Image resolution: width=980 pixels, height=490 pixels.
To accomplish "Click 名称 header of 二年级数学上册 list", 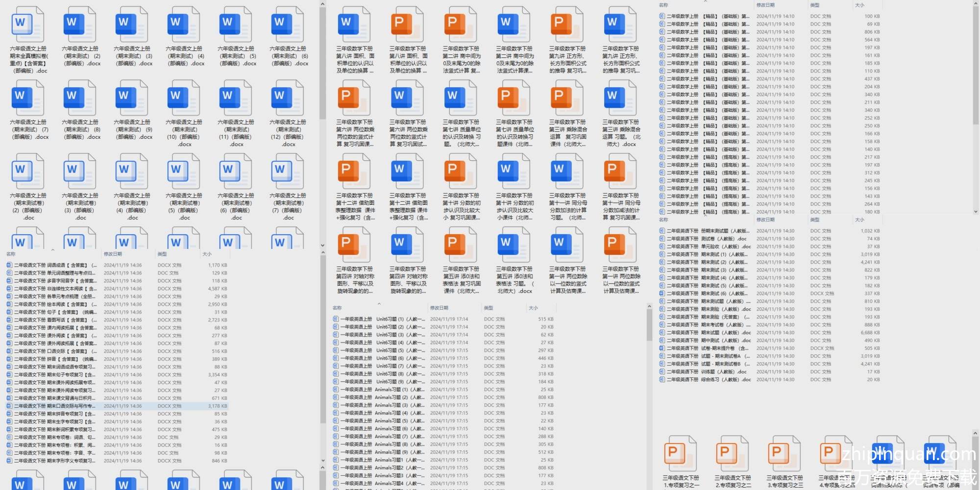I will click(663, 5).
